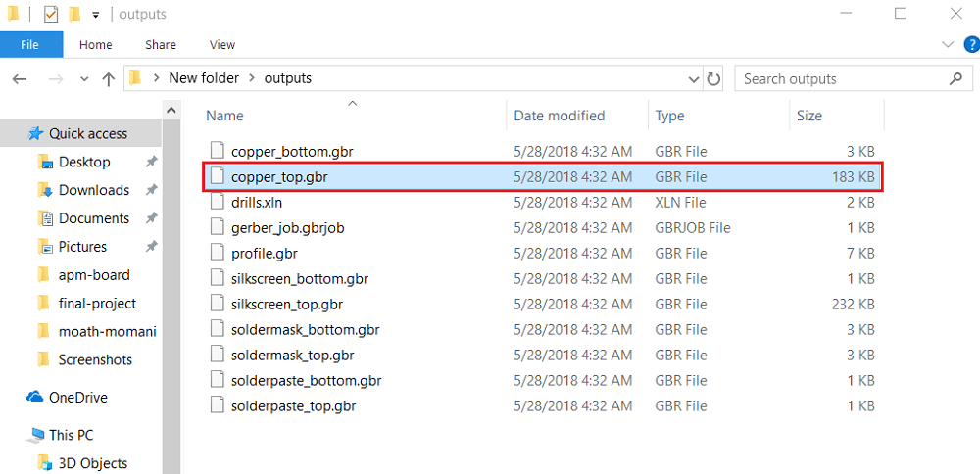
Task: Go up one level with Up arrow
Action: click(109, 79)
